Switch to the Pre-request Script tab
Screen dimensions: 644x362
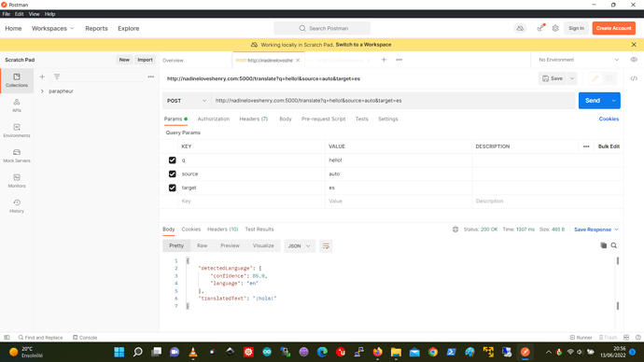tap(323, 119)
